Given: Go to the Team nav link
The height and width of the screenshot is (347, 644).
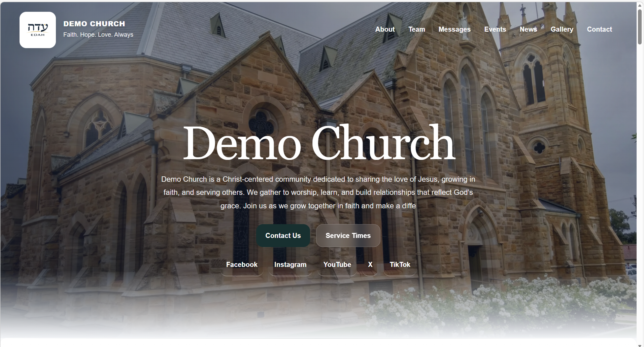Looking at the screenshot, I should click(416, 29).
